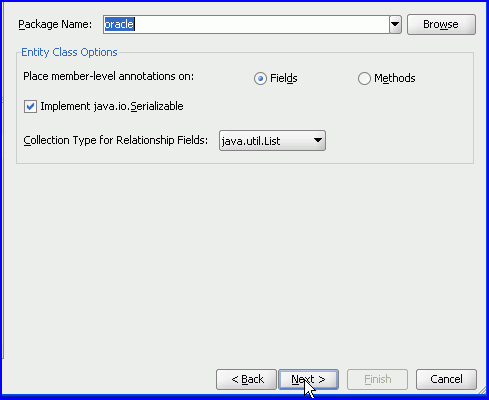Screen dimensions: 489x400
Task: Click the Entity Class Options group title
Action: 69,52
